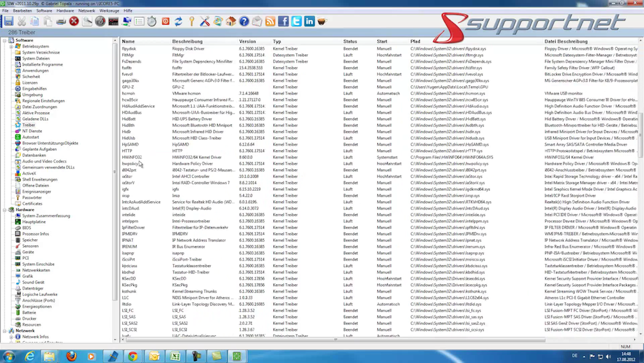Click the magnifier search toolbar icon
Viewport: 644px width, 363px height.
click(x=87, y=21)
